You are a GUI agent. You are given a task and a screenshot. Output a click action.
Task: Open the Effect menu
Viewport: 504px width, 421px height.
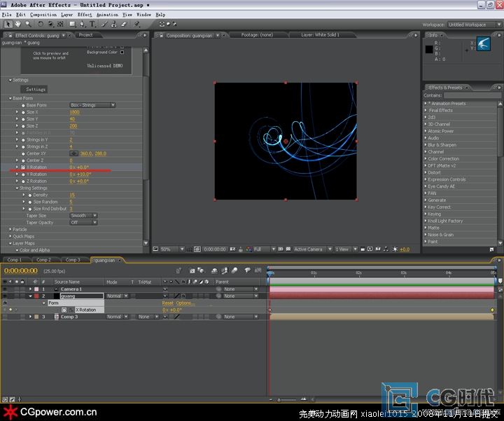(85, 15)
